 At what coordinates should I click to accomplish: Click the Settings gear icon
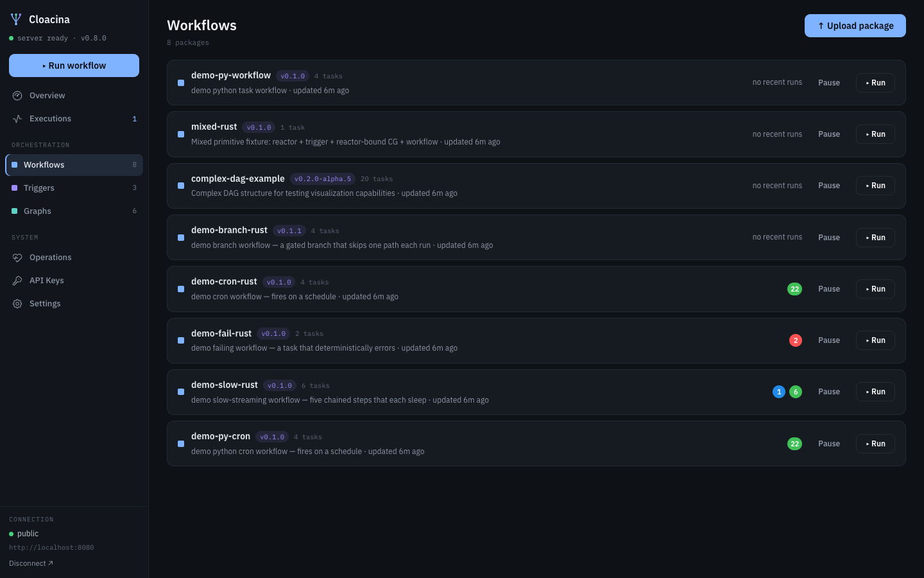17,304
